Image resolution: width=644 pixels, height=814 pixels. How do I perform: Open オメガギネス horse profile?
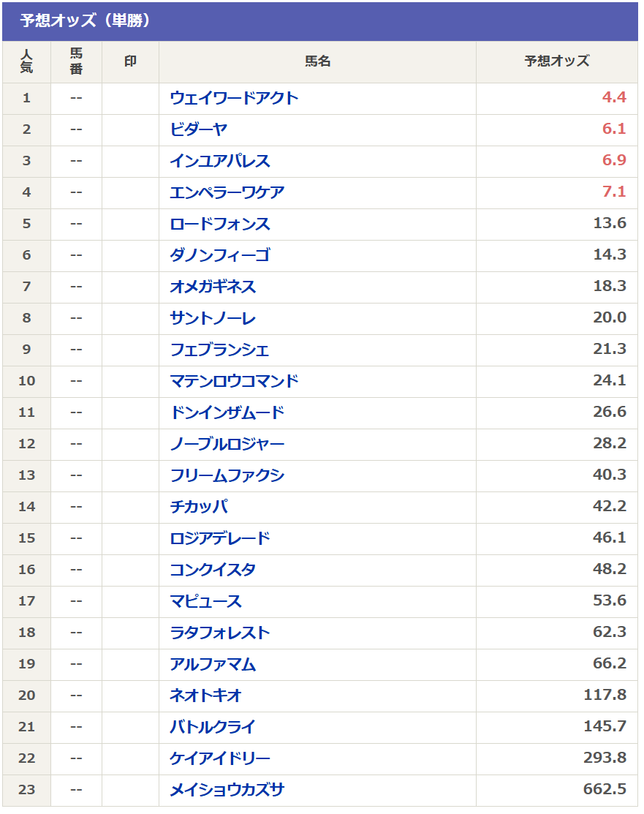tap(213, 287)
